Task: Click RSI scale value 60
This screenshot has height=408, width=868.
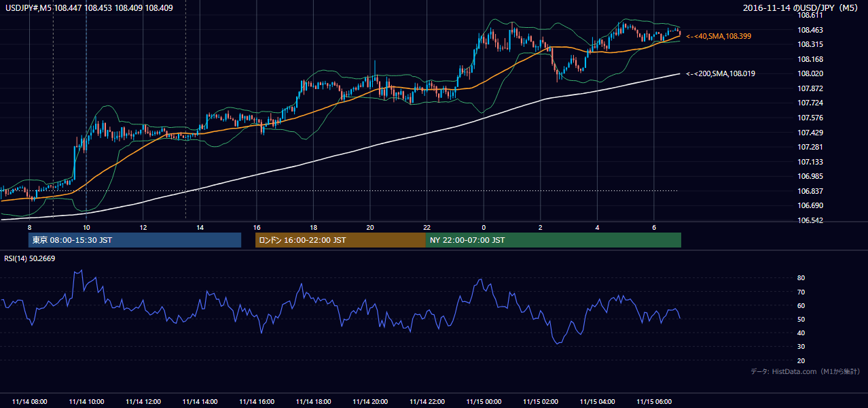Action: pos(801,305)
